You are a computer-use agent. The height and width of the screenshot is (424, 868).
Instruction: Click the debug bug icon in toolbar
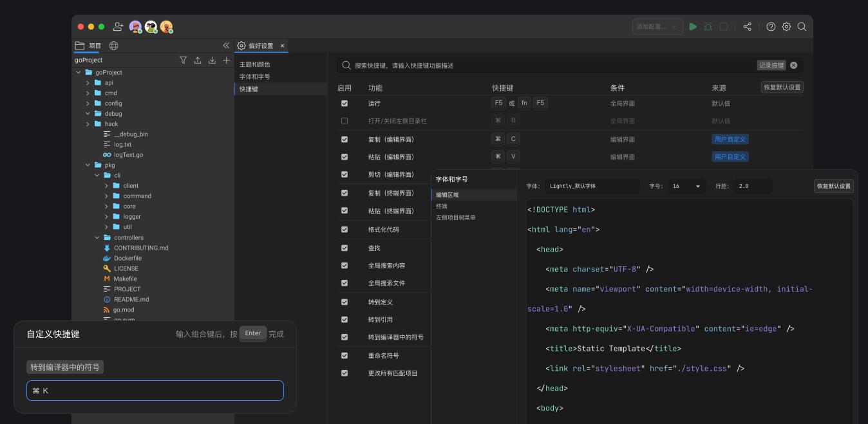pos(708,27)
